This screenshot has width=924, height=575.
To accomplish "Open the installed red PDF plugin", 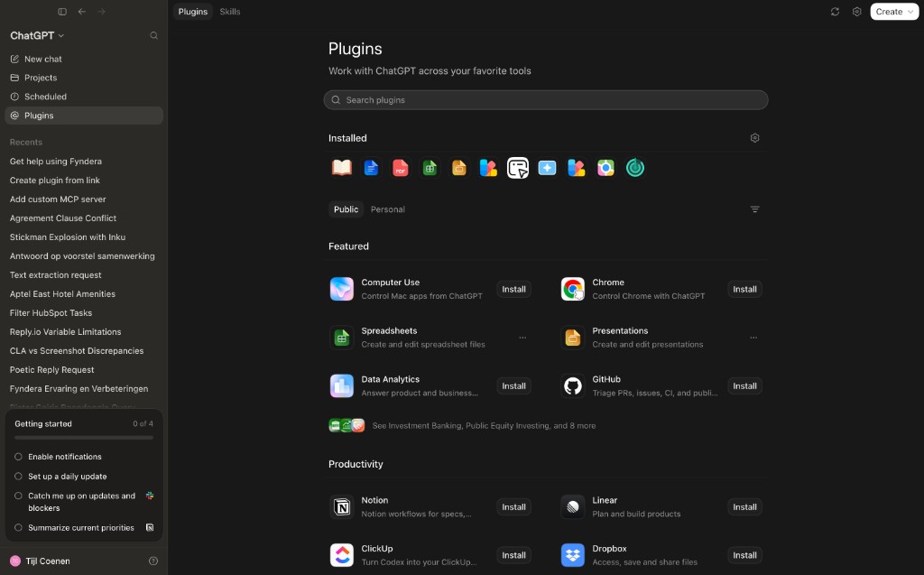I will pos(401,168).
